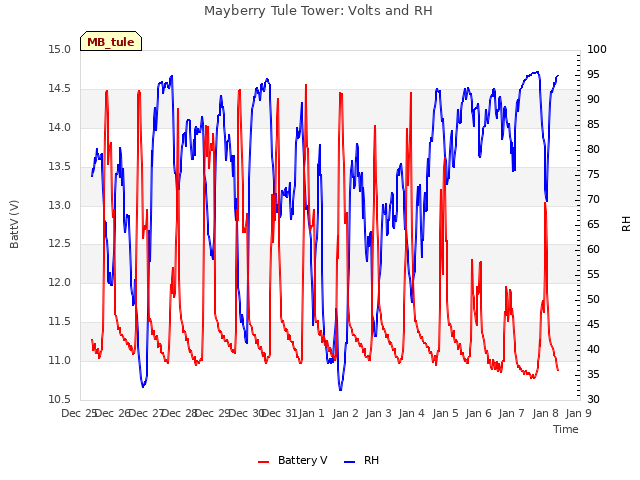This screenshot has height=480, width=640.
Task: Click the 70 right axis tick
Action: click(593, 199)
